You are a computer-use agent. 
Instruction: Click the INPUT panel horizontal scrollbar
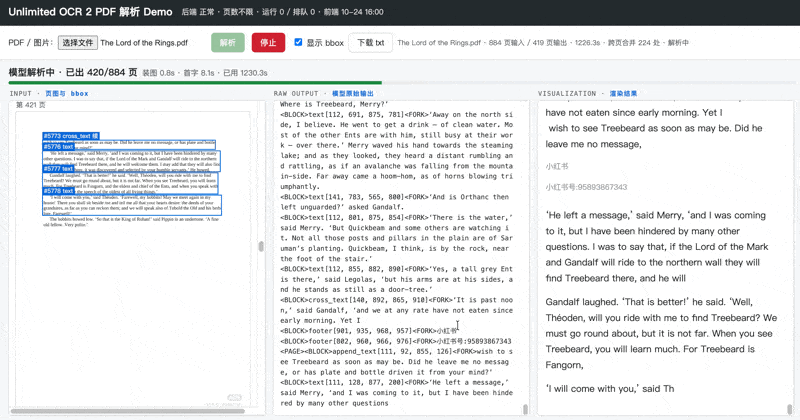(x=128, y=411)
